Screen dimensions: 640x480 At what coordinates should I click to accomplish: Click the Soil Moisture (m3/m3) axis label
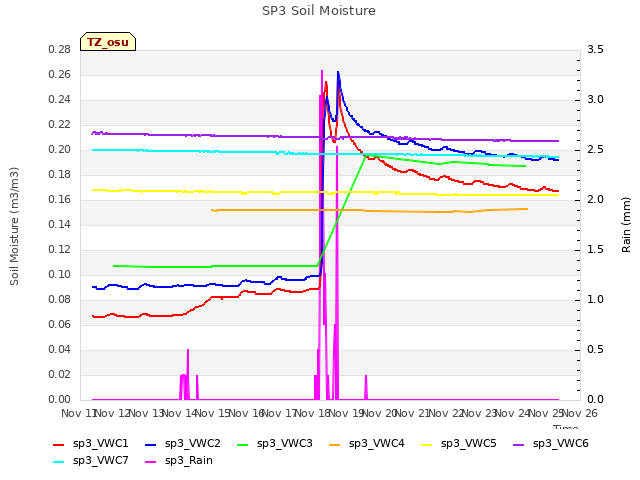coord(14,226)
